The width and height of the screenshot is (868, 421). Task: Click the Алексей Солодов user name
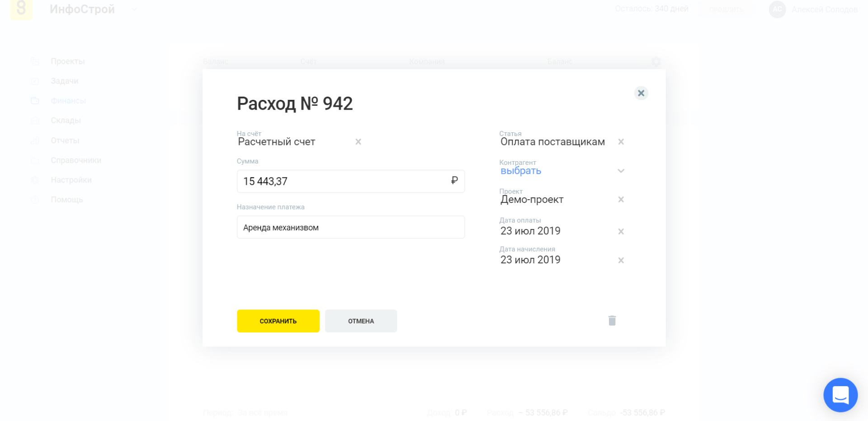(x=825, y=9)
